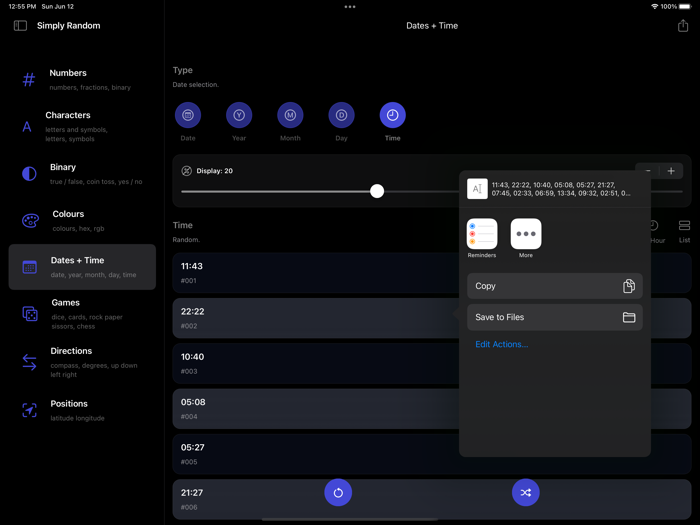Click the Display count slider handle
This screenshot has height=525, width=700.
[x=377, y=191]
